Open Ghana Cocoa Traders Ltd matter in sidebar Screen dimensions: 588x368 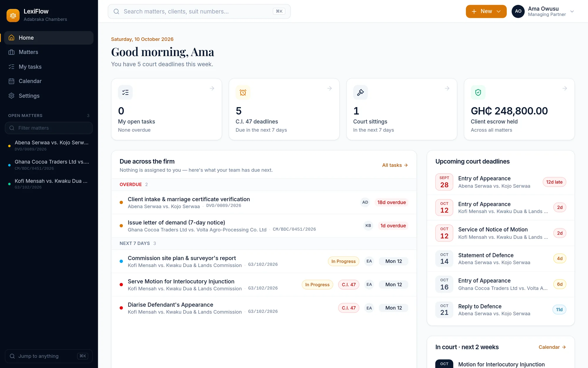pyautogui.click(x=49, y=165)
